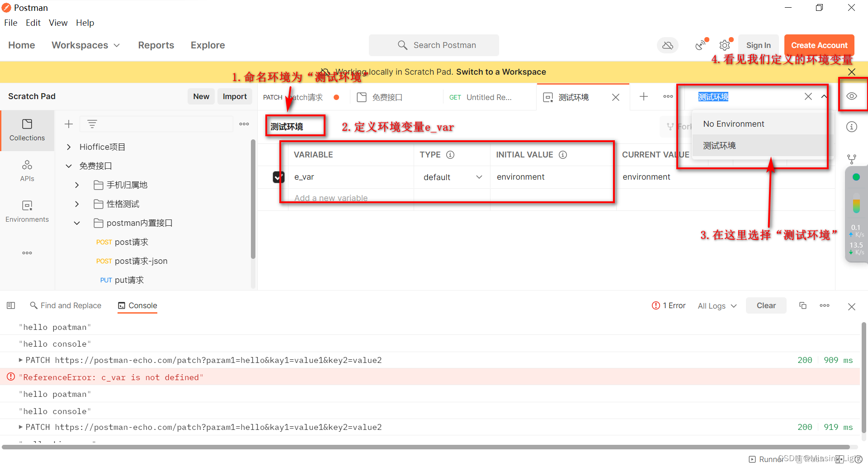Open the All Logs filter dropdown
This screenshot has height=467, width=868.
[717, 305]
